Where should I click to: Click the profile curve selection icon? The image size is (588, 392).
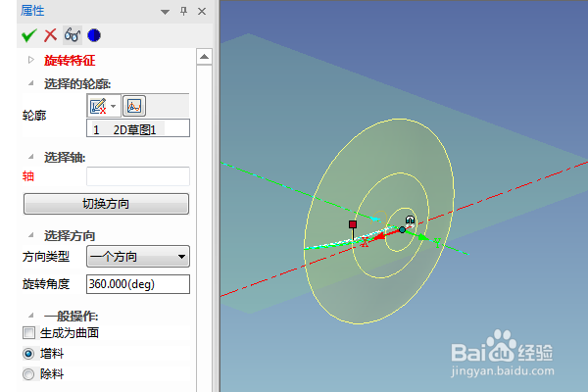tap(134, 106)
